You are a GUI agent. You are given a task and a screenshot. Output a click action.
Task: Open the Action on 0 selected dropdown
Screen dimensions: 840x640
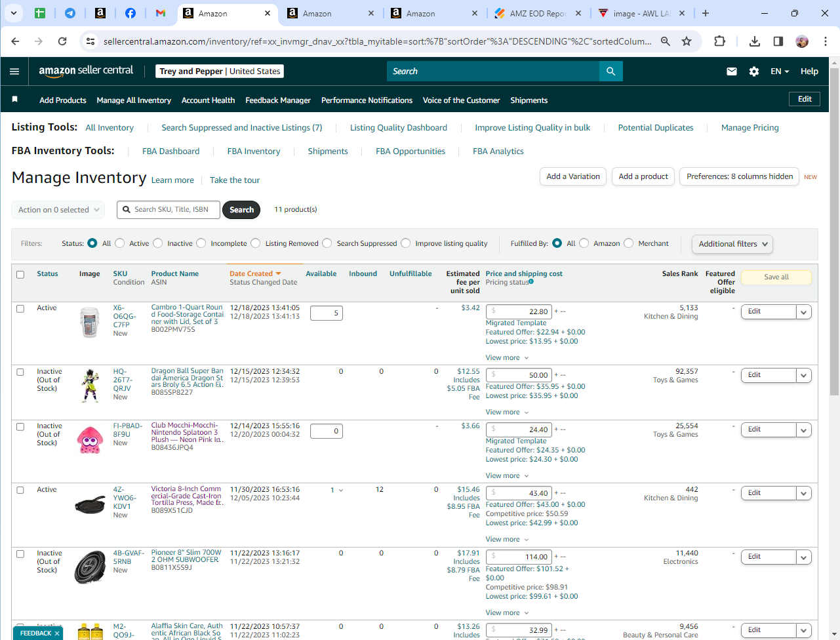pos(58,210)
